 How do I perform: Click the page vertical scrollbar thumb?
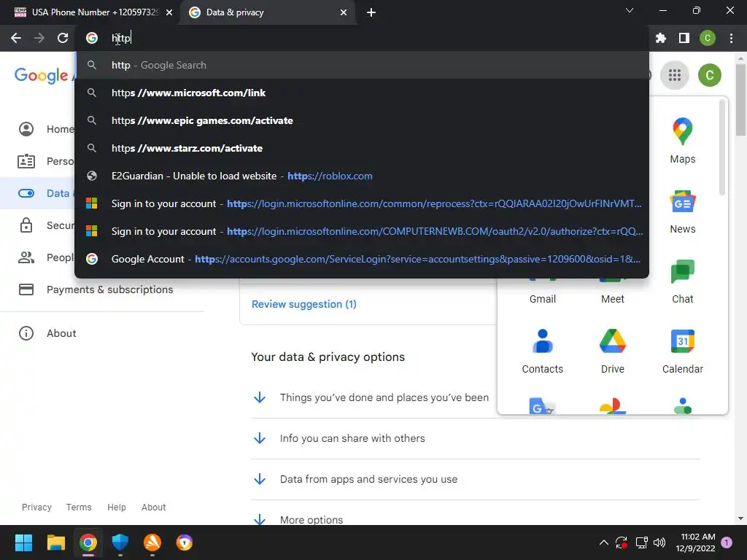pos(740,98)
